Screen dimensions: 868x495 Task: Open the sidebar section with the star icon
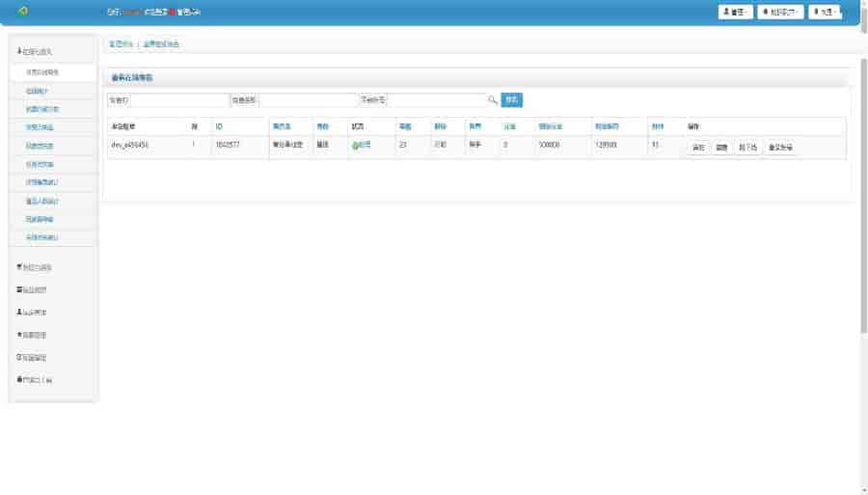32,336
